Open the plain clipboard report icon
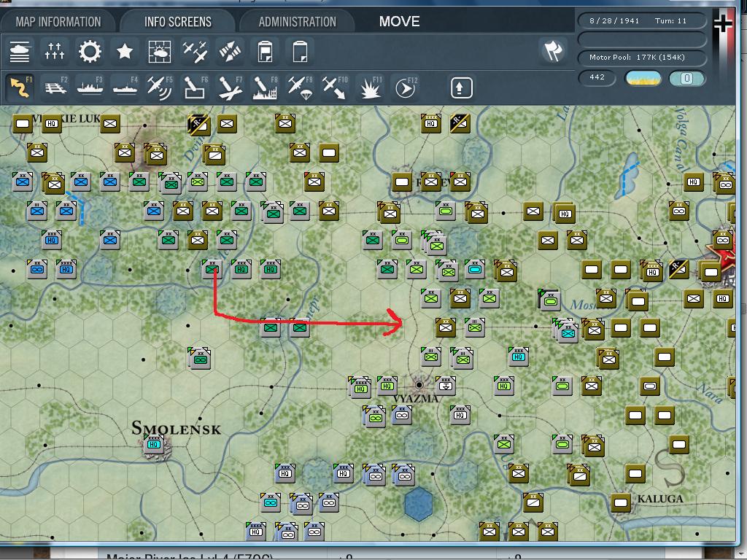 point(300,52)
